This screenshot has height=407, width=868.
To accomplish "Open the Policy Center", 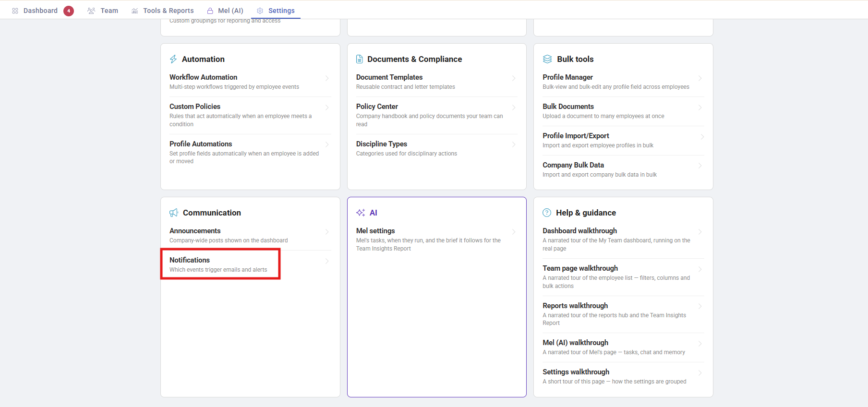I will click(436, 115).
